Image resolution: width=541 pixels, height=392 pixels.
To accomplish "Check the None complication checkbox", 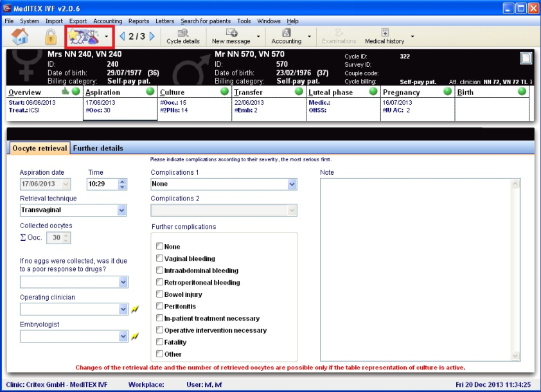I will pyautogui.click(x=159, y=246).
